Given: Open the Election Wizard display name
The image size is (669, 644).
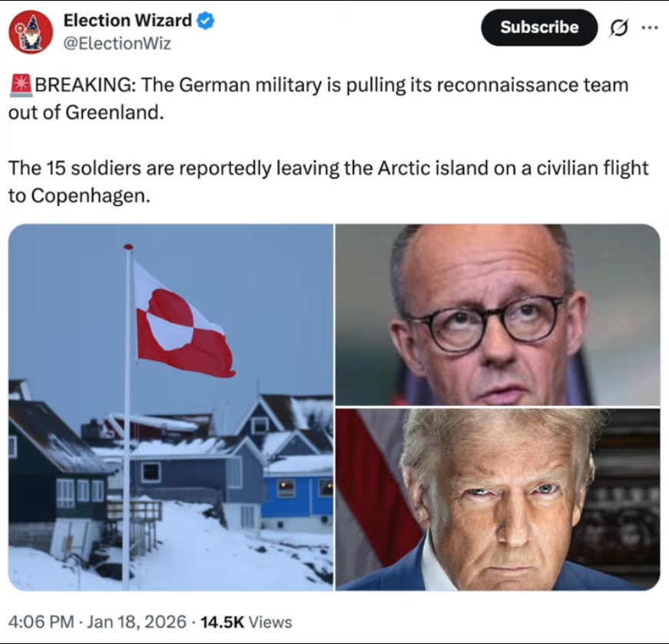Looking at the screenshot, I should 128,21.
